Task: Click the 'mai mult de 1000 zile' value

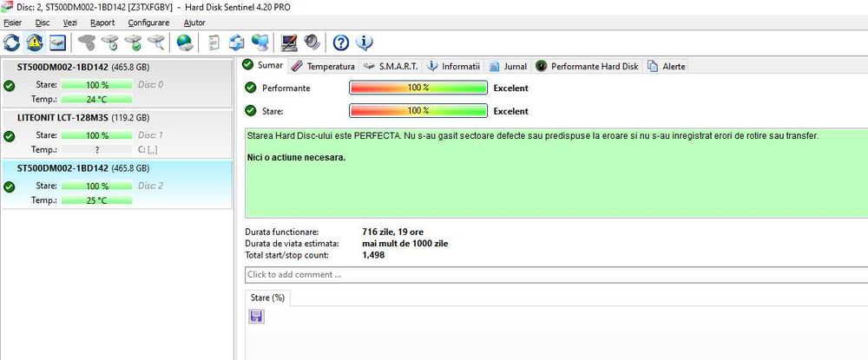Action: tap(404, 243)
